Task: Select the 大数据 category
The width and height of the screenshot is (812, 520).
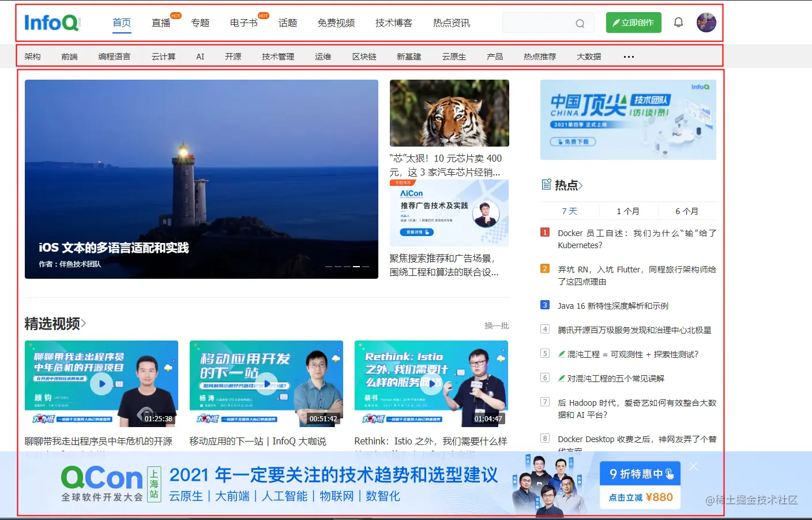Action: (x=589, y=57)
